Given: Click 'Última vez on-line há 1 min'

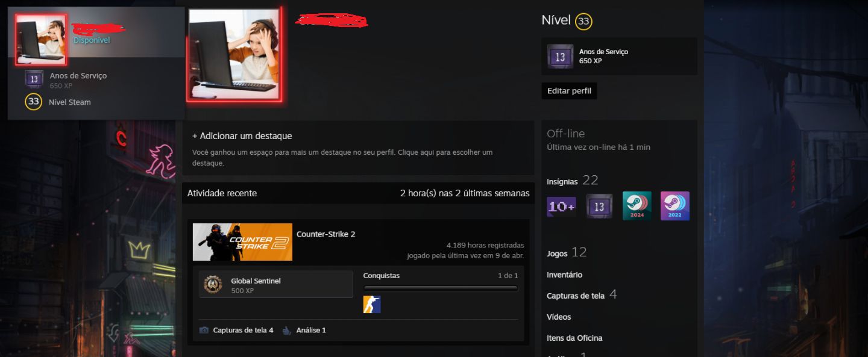Looking at the screenshot, I should coord(599,147).
